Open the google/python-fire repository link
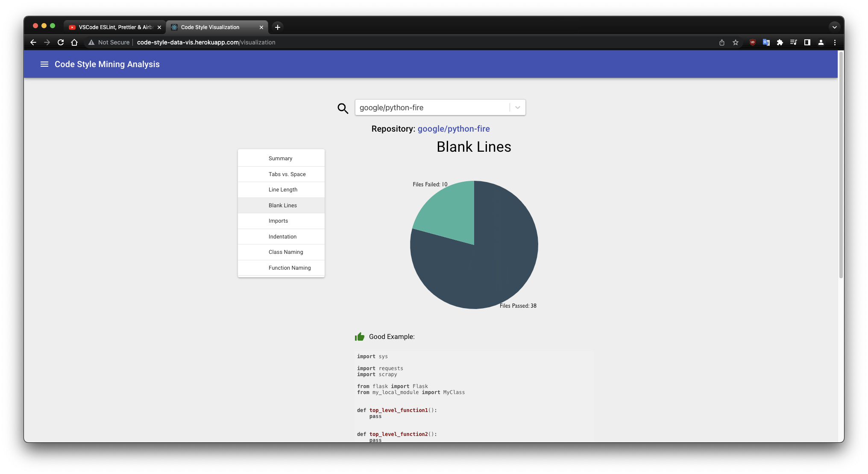The width and height of the screenshot is (868, 474). [453, 129]
